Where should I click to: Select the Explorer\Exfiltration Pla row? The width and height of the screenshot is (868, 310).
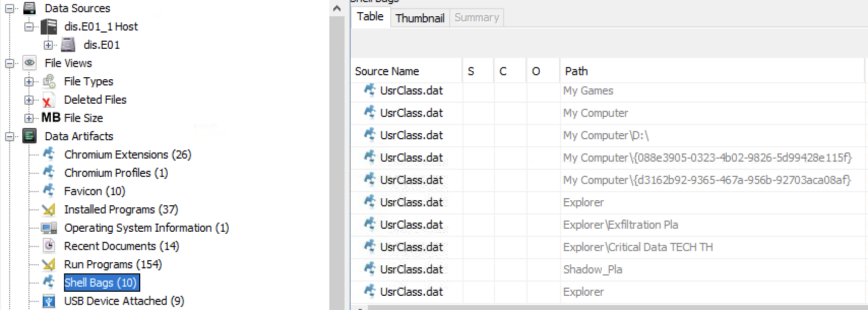coord(620,225)
